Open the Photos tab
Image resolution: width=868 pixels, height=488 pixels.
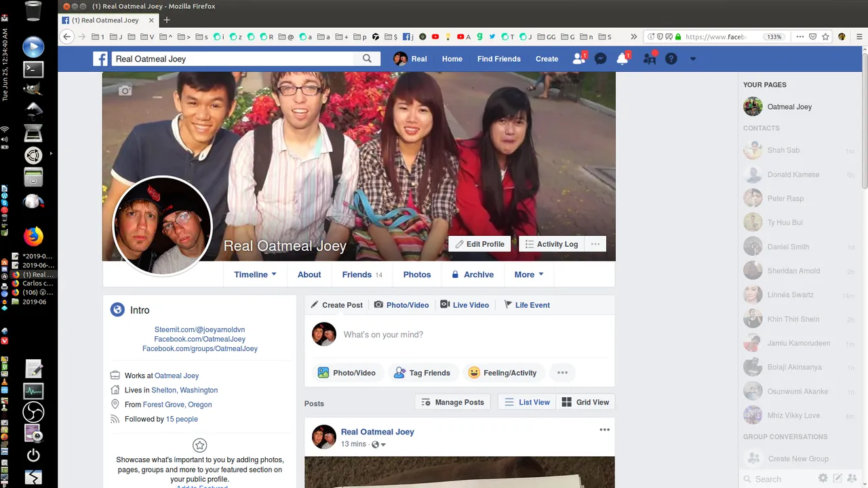[x=417, y=274]
